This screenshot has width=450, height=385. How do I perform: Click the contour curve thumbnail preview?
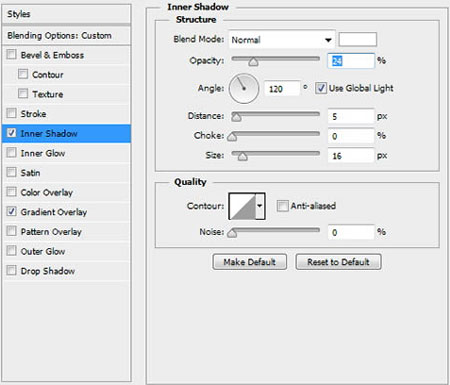click(x=243, y=206)
